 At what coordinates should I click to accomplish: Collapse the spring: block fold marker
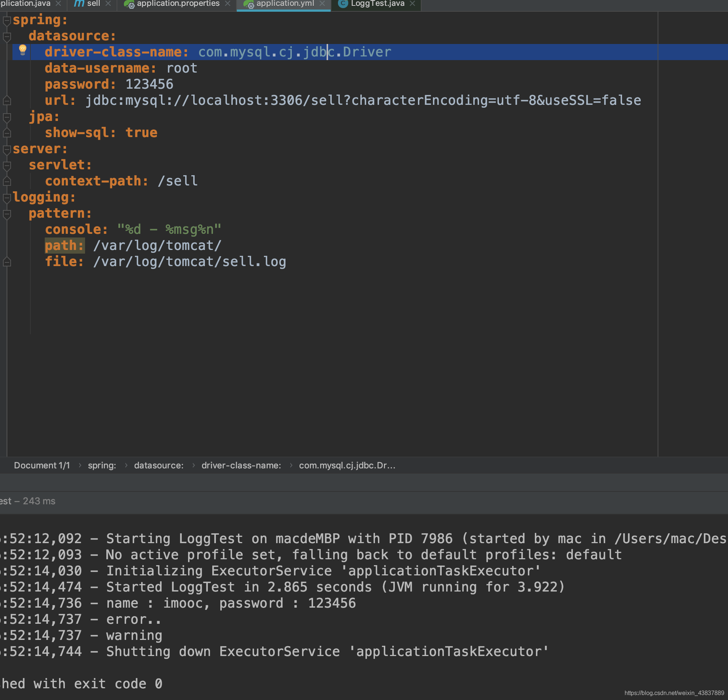pyautogui.click(x=7, y=21)
